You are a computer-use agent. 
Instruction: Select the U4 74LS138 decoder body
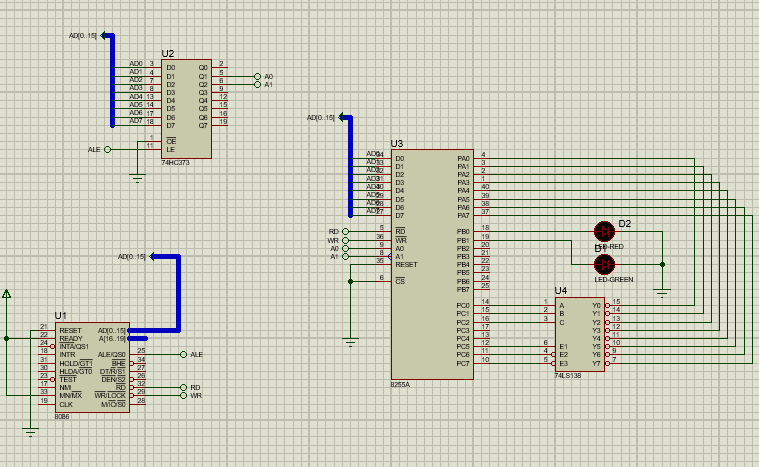[580, 334]
